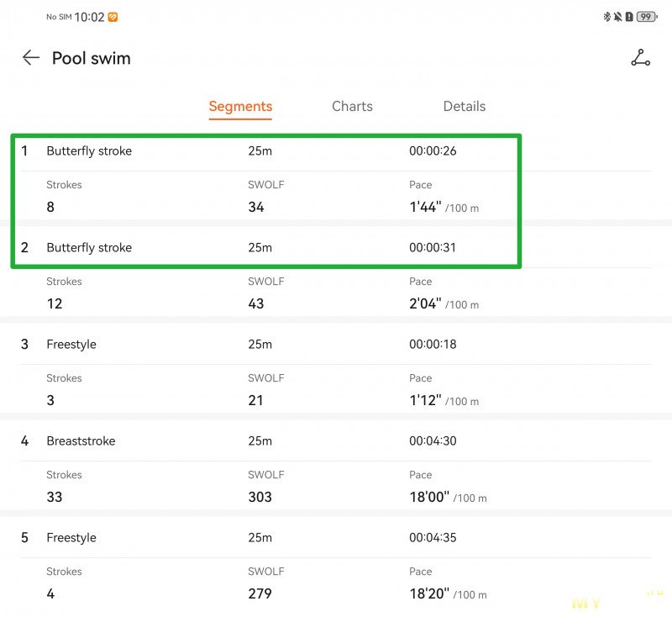
Task: Open the Details tab
Action: click(x=464, y=107)
